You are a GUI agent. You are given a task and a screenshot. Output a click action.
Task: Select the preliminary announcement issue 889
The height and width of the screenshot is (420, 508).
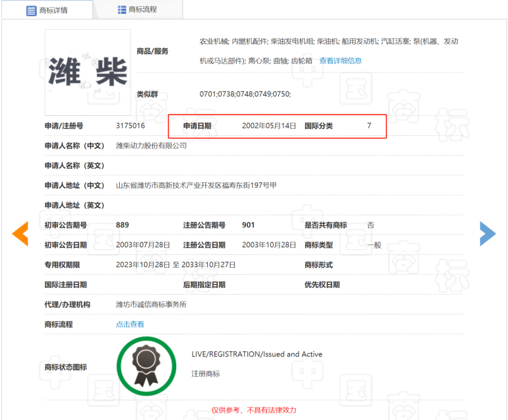[x=123, y=225]
